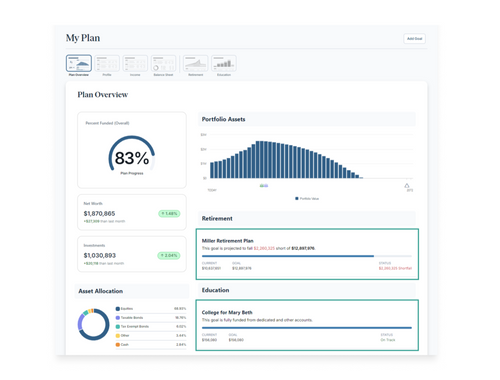Click the red Shortfall status value
The image size is (500, 380).
pyautogui.click(x=395, y=268)
